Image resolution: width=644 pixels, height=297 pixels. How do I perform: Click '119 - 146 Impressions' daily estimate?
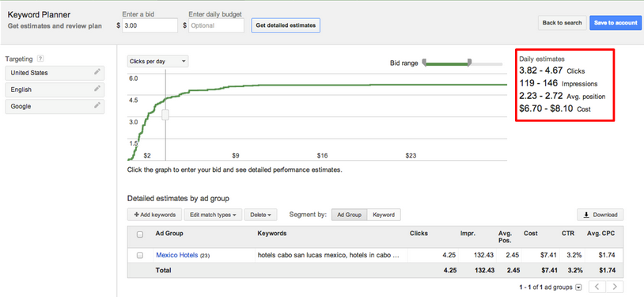click(559, 83)
